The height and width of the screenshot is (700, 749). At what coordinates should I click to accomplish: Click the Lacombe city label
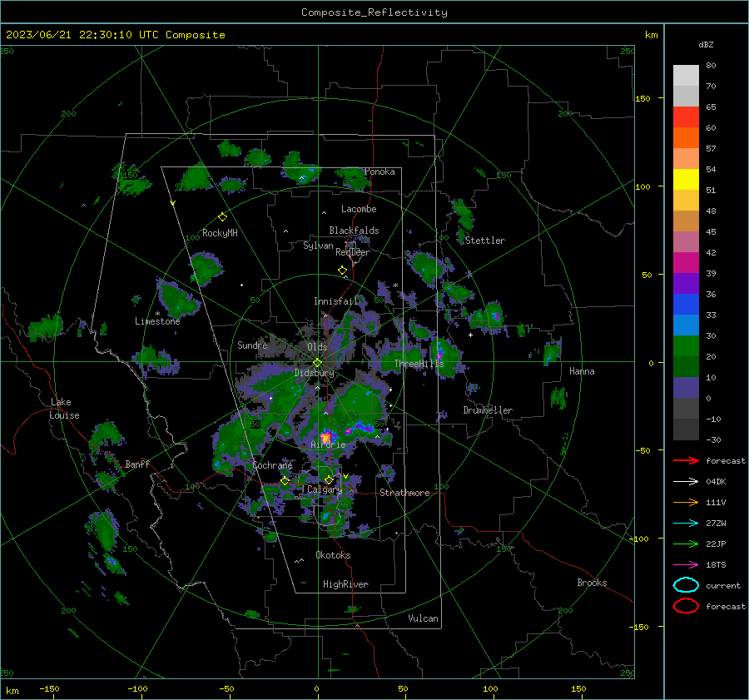click(359, 209)
